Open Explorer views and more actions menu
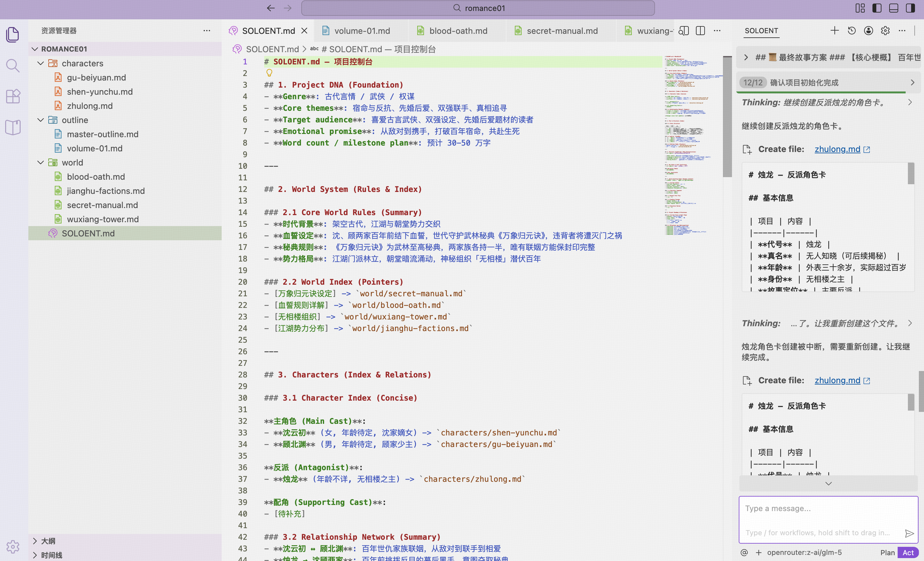The width and height of the screenshot is (924, 561). (207, 31)
